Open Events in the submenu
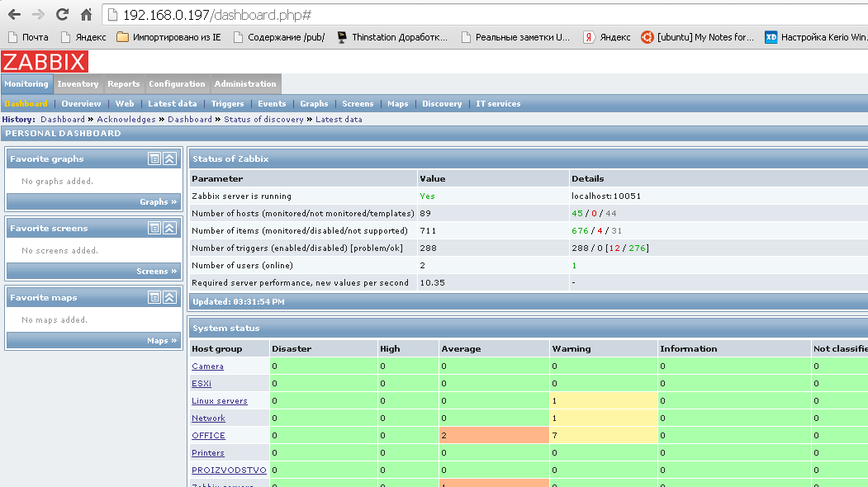The image size is (868, 487). 272,103
